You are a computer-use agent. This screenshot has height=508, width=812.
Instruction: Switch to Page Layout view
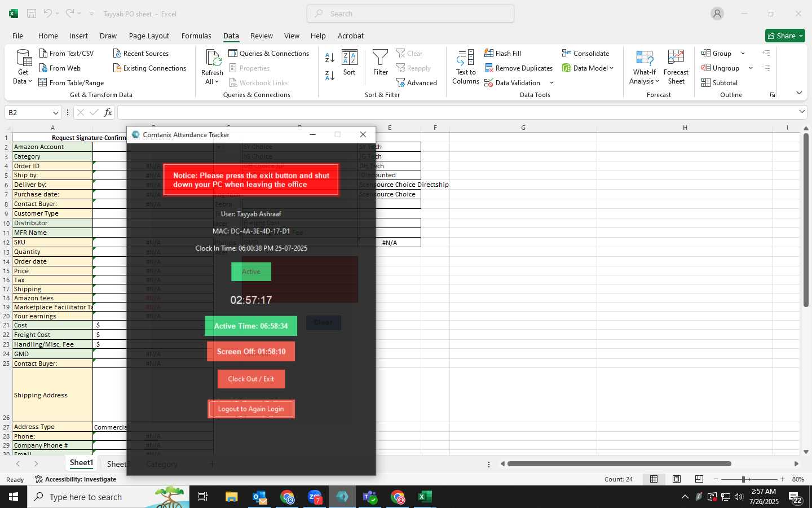(x=677, y=479)
